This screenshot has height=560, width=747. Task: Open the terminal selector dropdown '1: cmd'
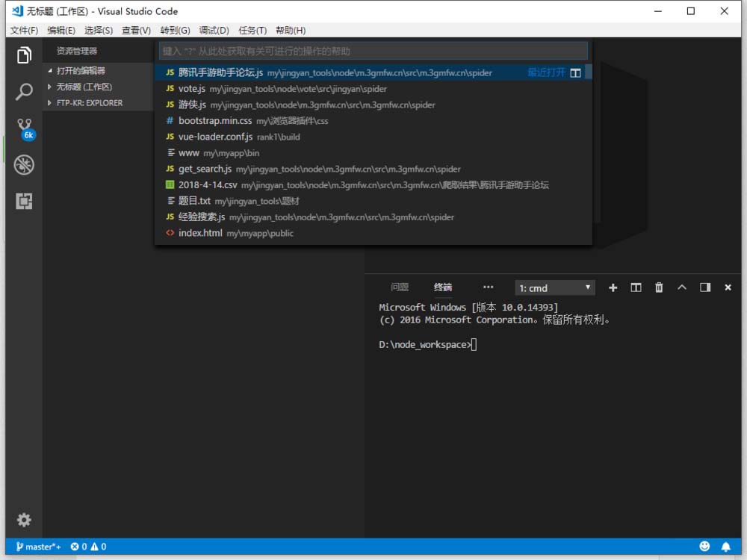pos(554,287)
